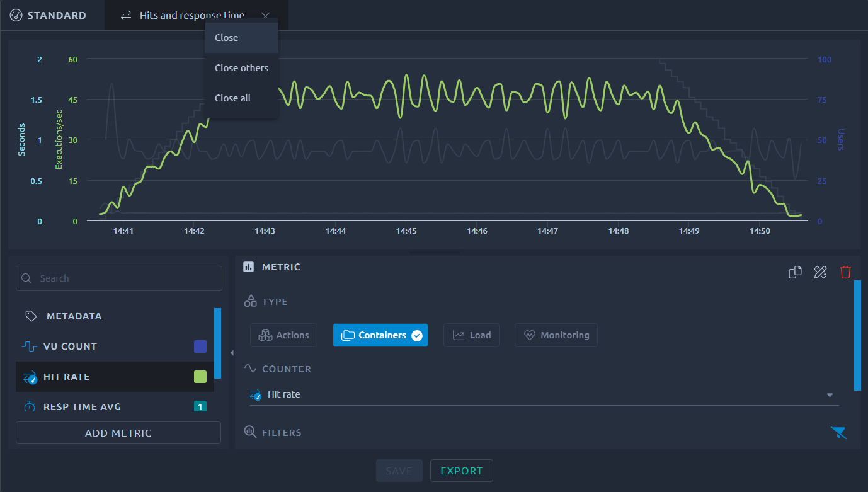Click the ADD METRIC button

click(118, 433)
